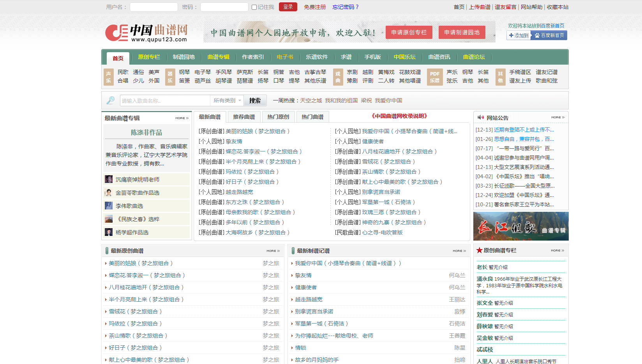Click the 申请制谱园地 button

point(462,32)
